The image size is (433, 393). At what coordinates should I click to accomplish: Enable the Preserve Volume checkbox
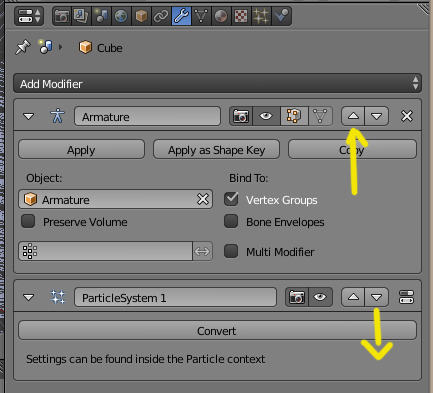28,221
